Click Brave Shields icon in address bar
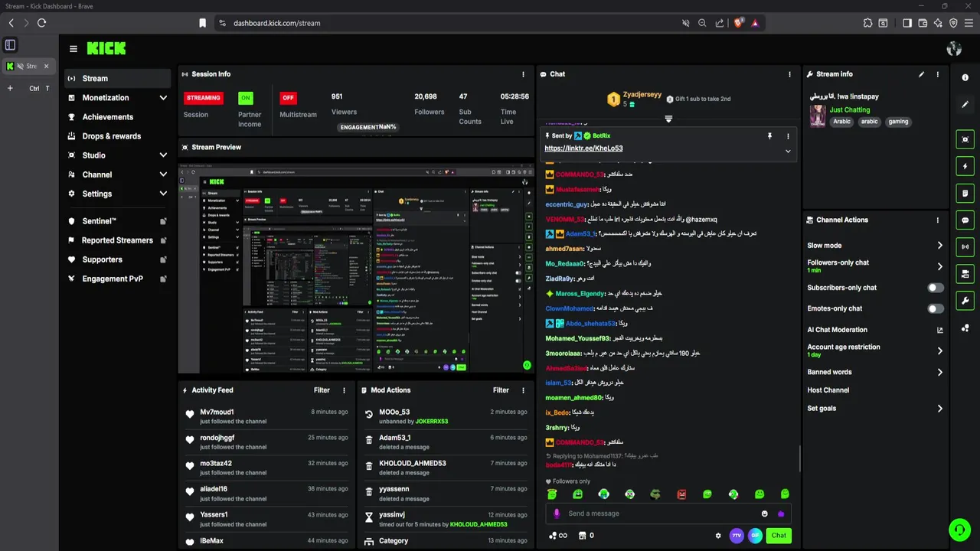 [x=739, y=23]
